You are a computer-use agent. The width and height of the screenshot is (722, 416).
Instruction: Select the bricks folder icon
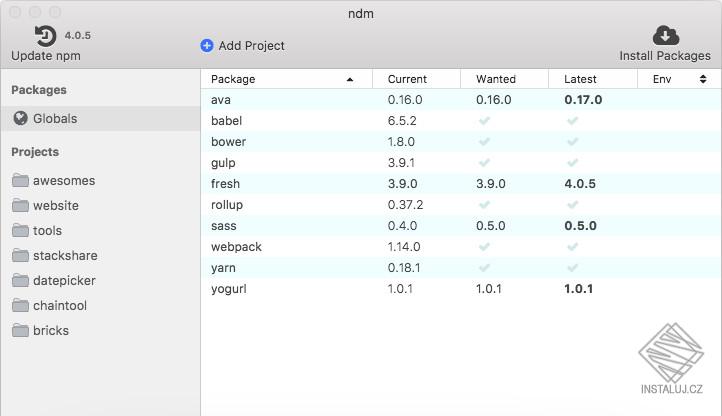[x=20, y=331]
